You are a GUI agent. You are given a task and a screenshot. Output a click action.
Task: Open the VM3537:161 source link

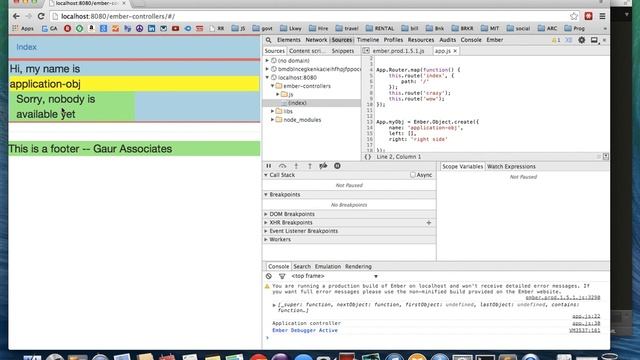pyautogui.click(x=584, y=330)
